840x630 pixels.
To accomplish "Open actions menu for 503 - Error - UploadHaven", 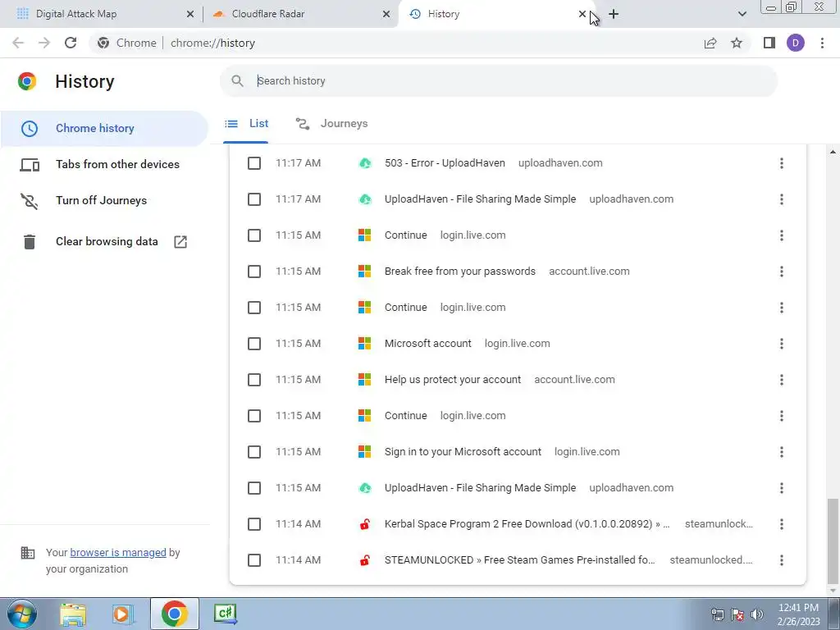I will (782, 163).
